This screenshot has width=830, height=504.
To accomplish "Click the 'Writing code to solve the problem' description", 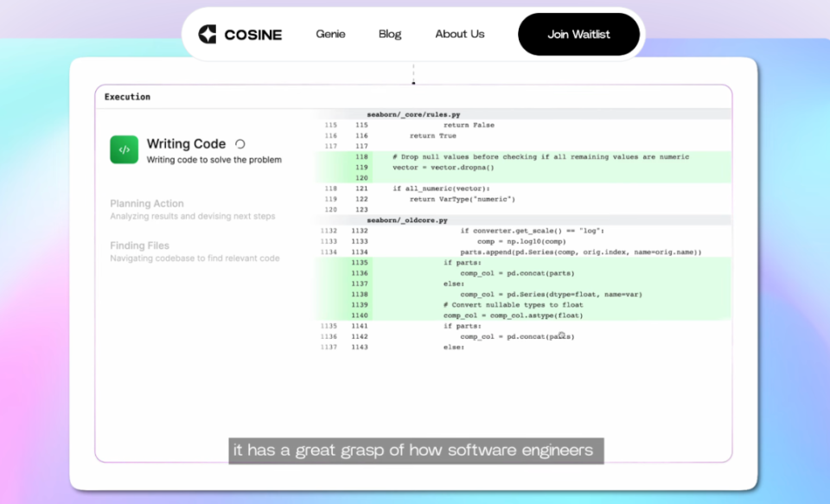I will (214, 160).
